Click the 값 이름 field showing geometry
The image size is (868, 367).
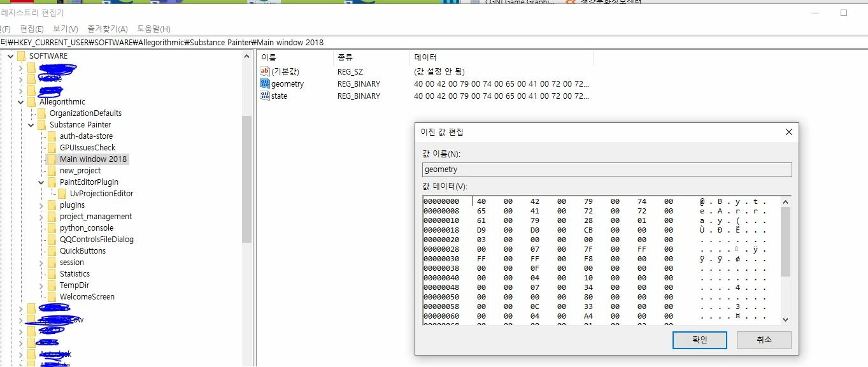click(x=607, y=169)
